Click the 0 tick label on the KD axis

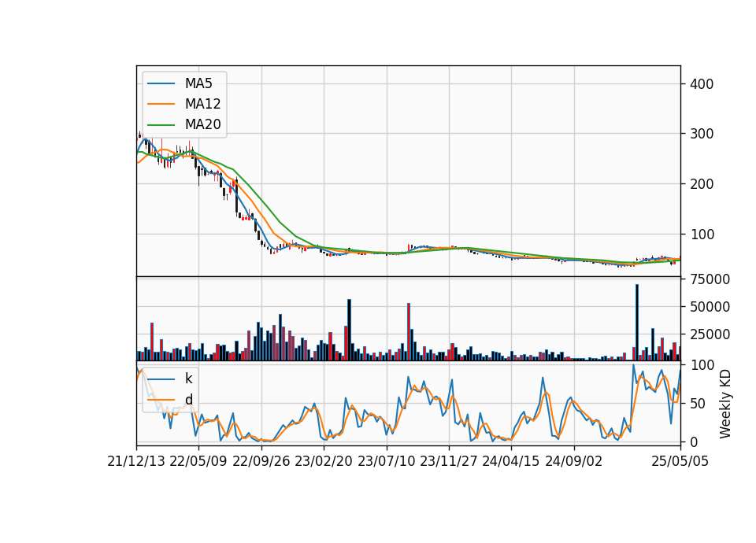[694, 441]
